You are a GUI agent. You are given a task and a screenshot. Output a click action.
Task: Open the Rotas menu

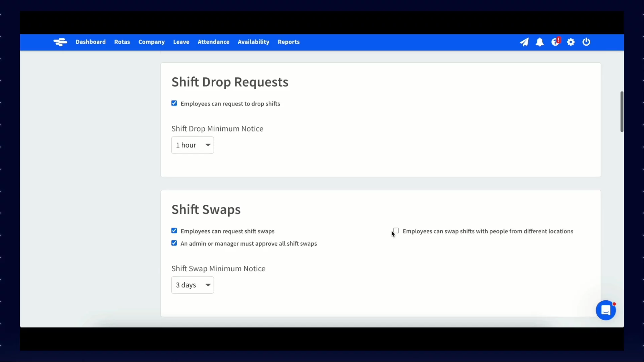[122, 42]
